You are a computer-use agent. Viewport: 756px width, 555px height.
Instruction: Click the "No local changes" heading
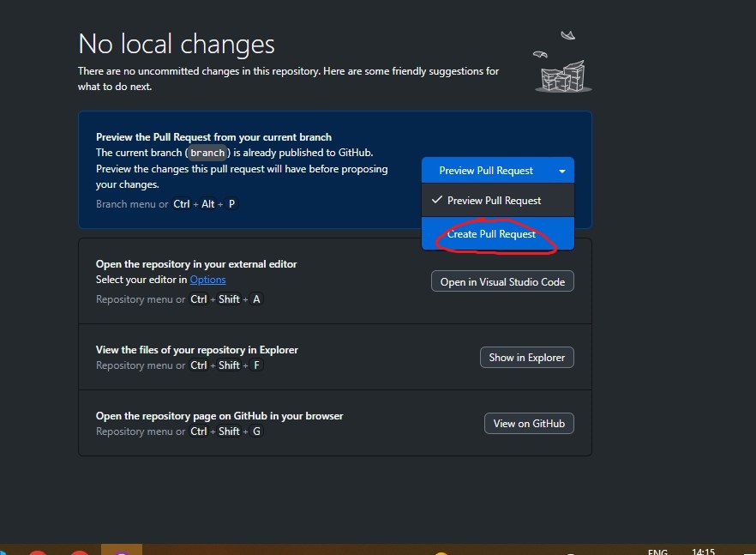(177, 44)
